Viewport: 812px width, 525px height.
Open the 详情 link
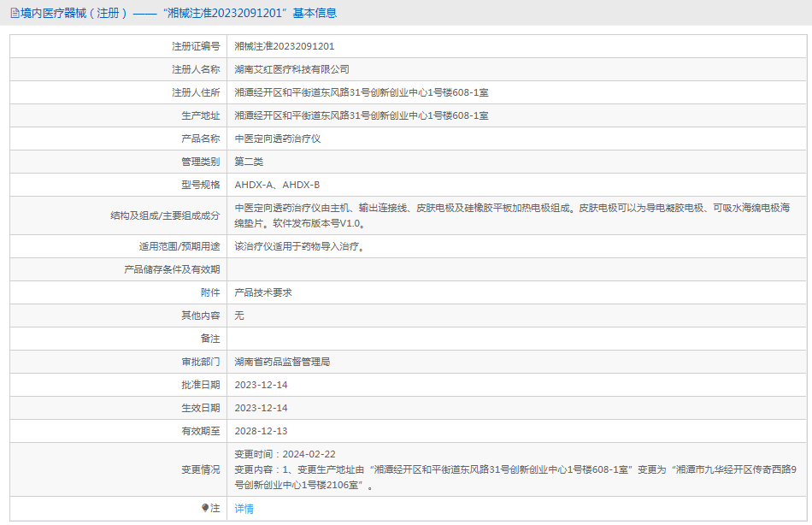pos(244,509)
